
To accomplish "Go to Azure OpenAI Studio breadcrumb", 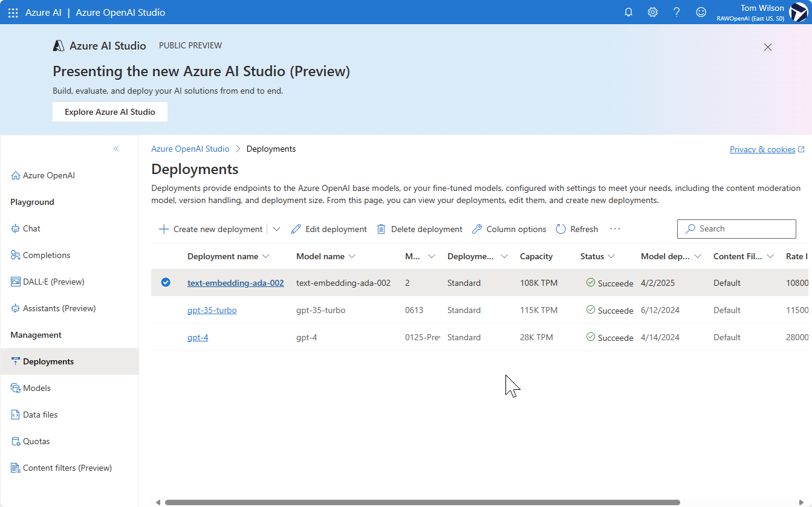I will click(190, 149).
